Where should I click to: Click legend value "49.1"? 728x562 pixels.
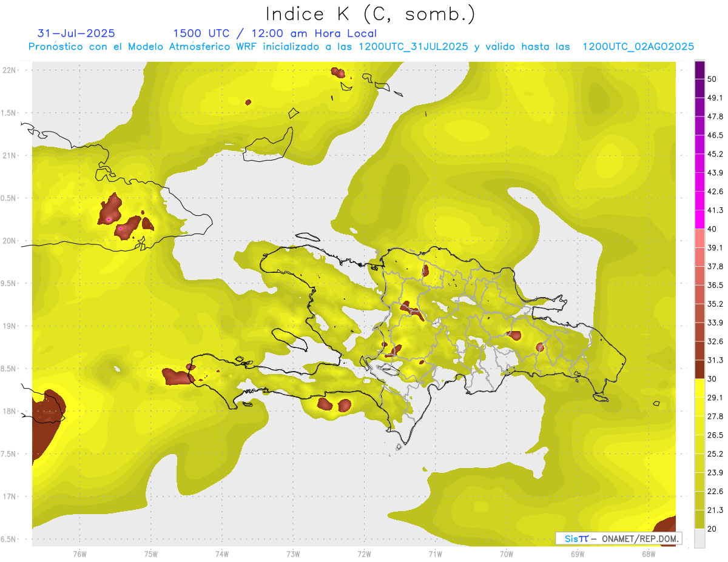click(715, 98)
